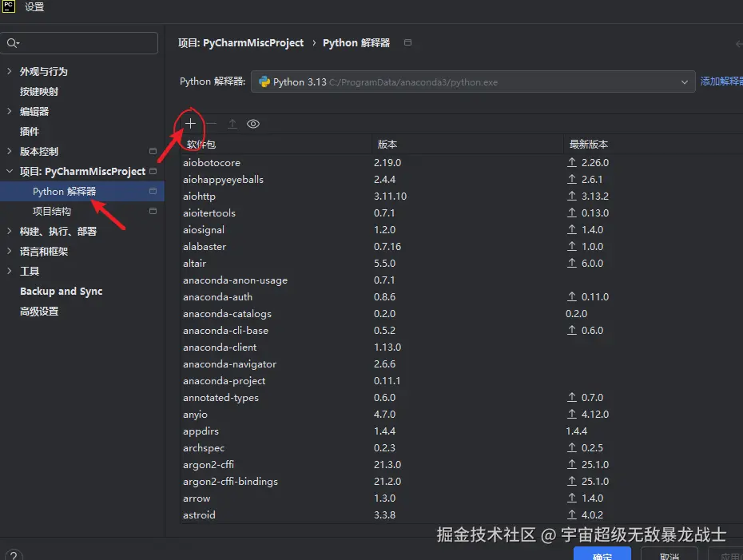The height and width of the screenshot is (560, 743).
Task: Toggle the eye icon for early releases
Action: click(x=253, y=124)
